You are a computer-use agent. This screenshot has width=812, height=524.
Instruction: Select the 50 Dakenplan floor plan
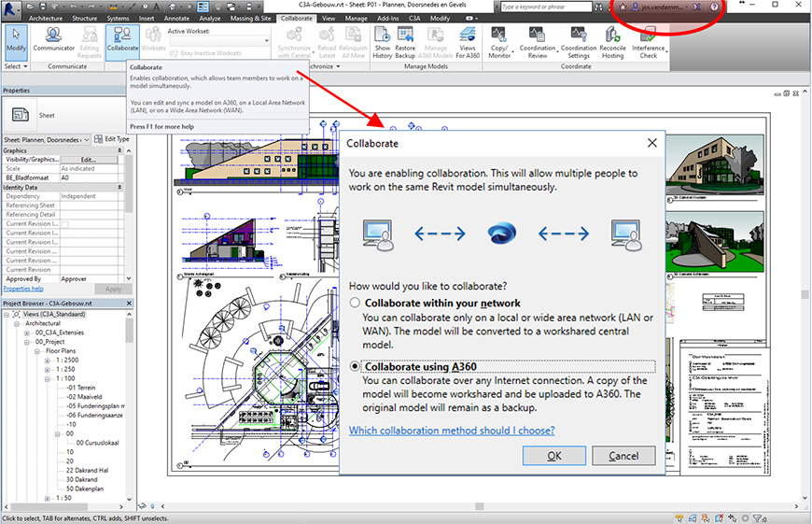click(x=84, y=489)
